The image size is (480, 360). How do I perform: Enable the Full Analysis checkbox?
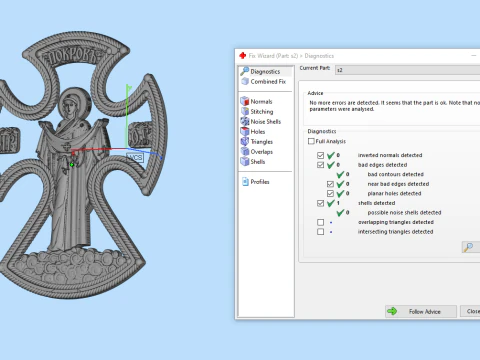311,141
